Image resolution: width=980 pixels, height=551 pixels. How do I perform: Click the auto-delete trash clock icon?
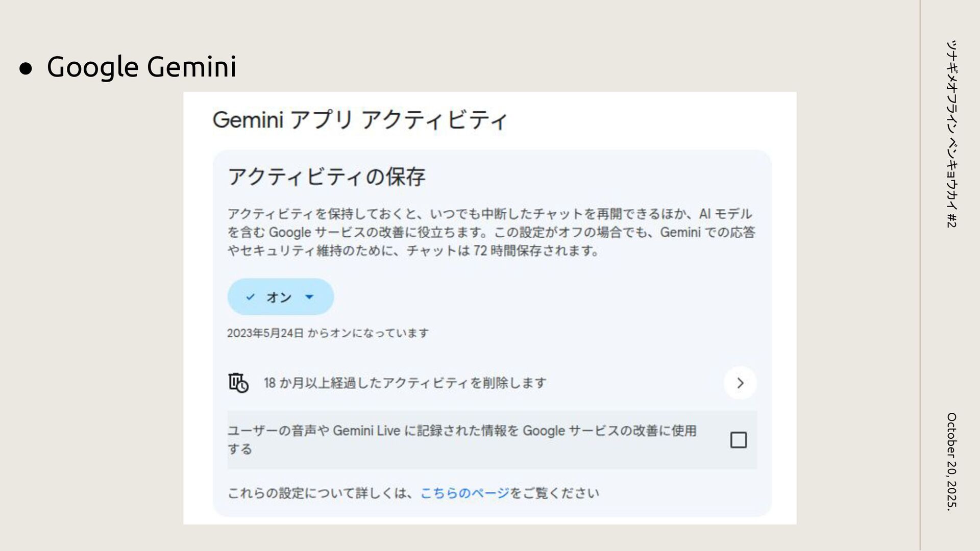238,383
